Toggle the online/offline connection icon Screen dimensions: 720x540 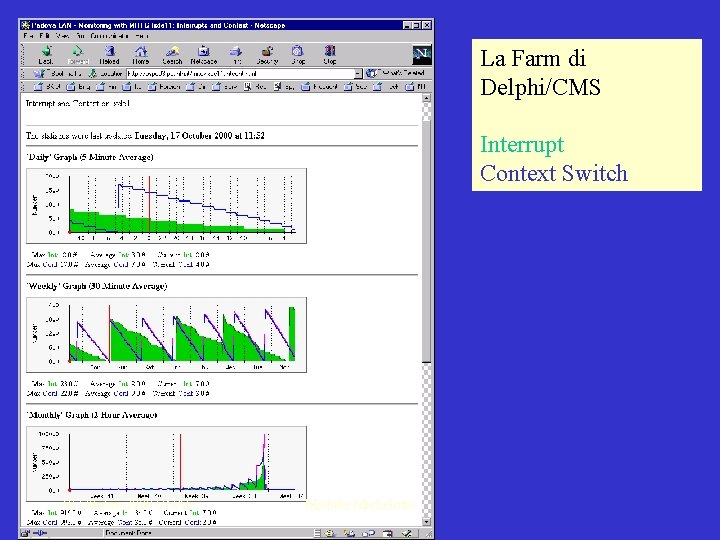39,533
